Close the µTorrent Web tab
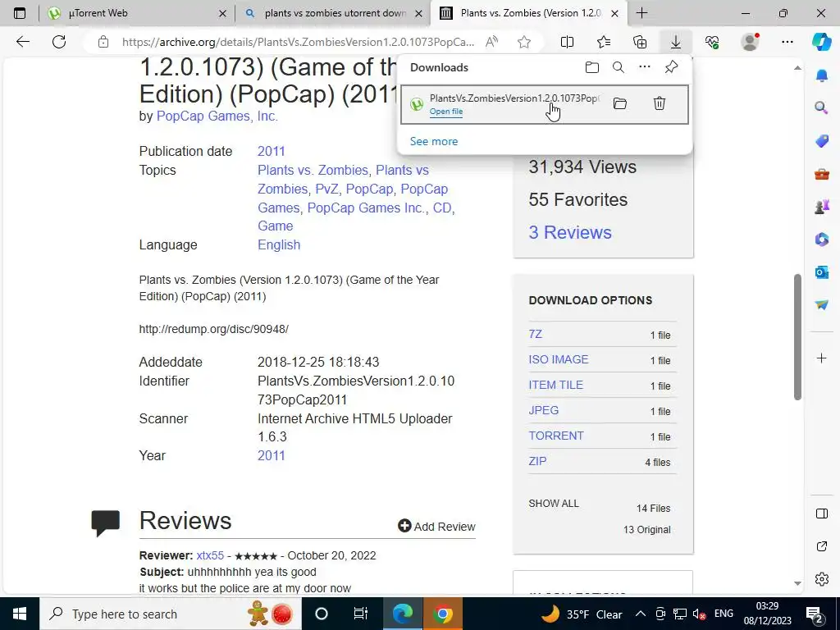The width and height of the screenshot is (840, 630). point(223,13)
